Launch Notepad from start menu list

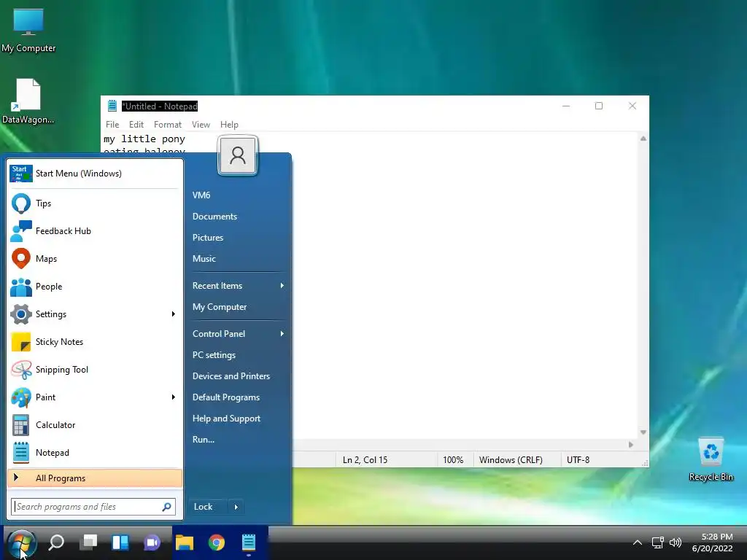(x=95, y=453)
